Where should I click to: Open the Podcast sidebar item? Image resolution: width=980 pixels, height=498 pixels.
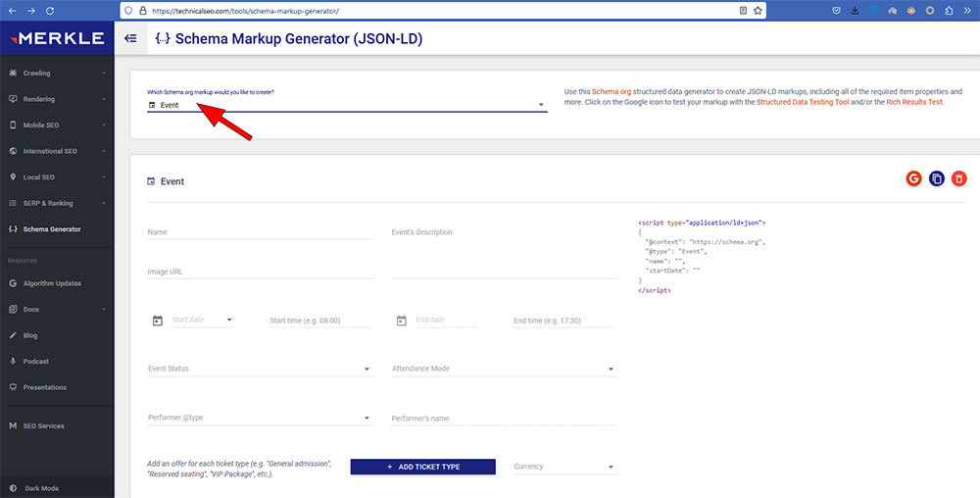[57, 361]
